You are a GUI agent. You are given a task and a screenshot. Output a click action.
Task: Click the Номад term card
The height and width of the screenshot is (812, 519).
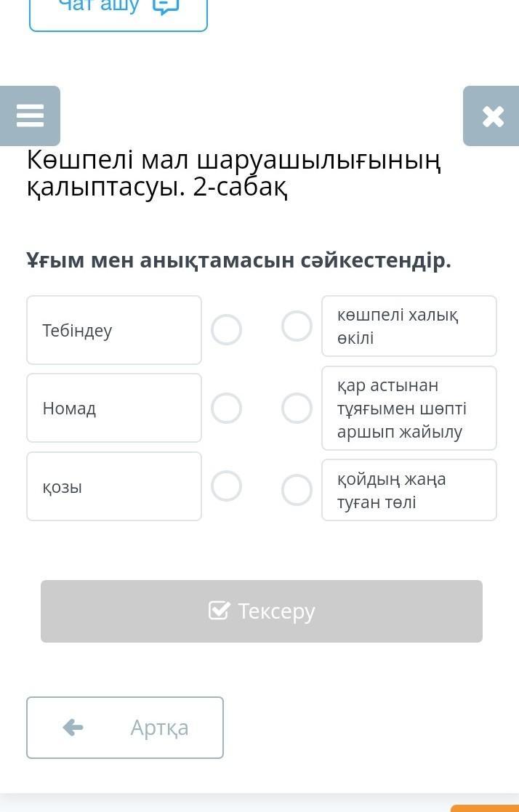point(114,408)
